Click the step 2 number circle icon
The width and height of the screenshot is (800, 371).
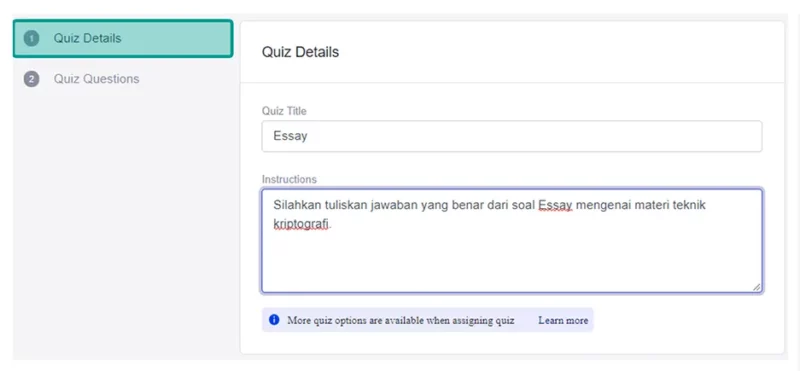pos(32,79)
